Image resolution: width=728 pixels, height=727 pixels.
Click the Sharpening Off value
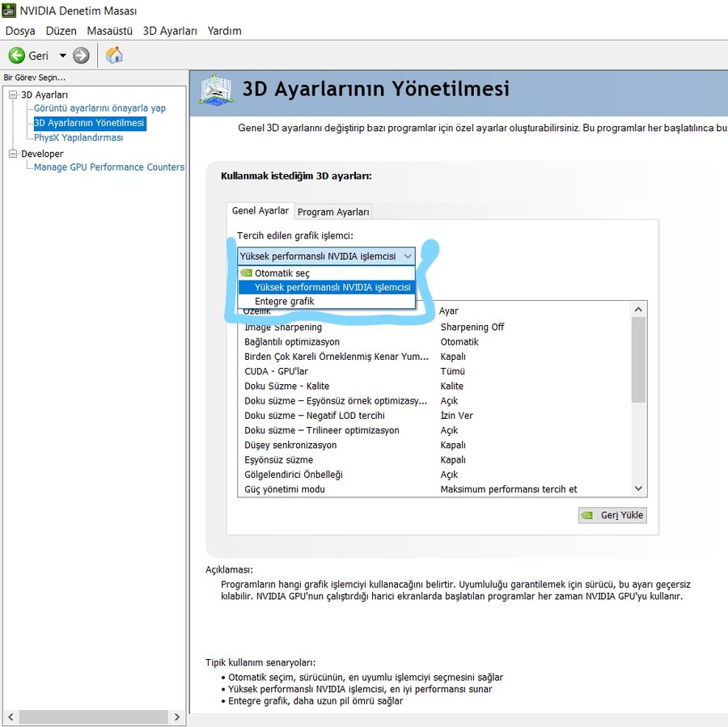[472, 328]
